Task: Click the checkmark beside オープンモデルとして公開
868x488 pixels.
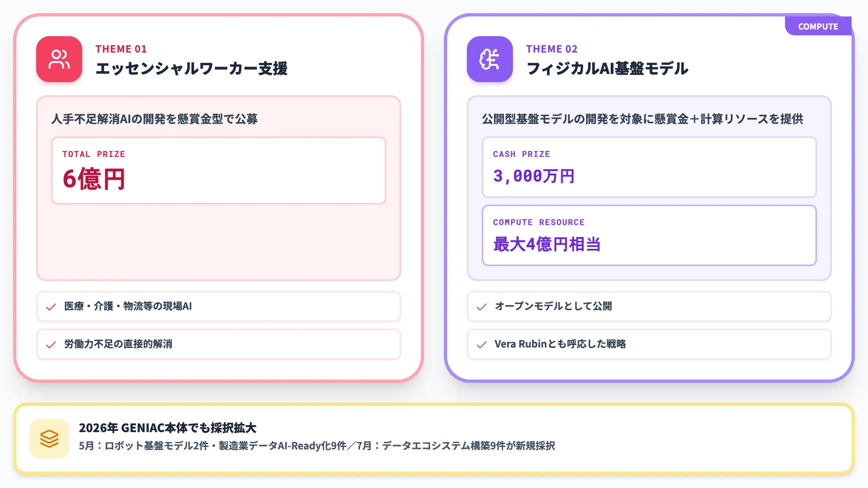Action: point(482,307)
